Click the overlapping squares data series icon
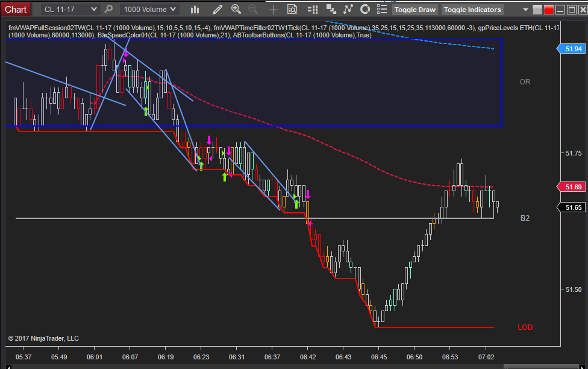The image size is (588, 369). pyautogui.click(x=331, y=10)
